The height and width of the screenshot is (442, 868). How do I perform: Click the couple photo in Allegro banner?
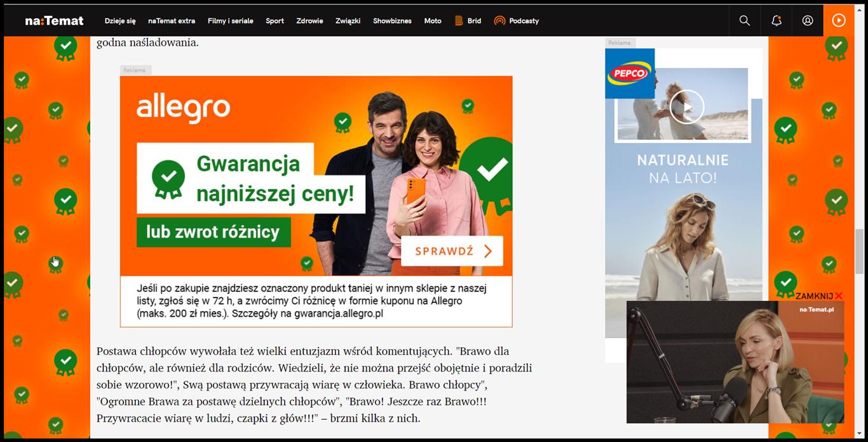[399, 184]
